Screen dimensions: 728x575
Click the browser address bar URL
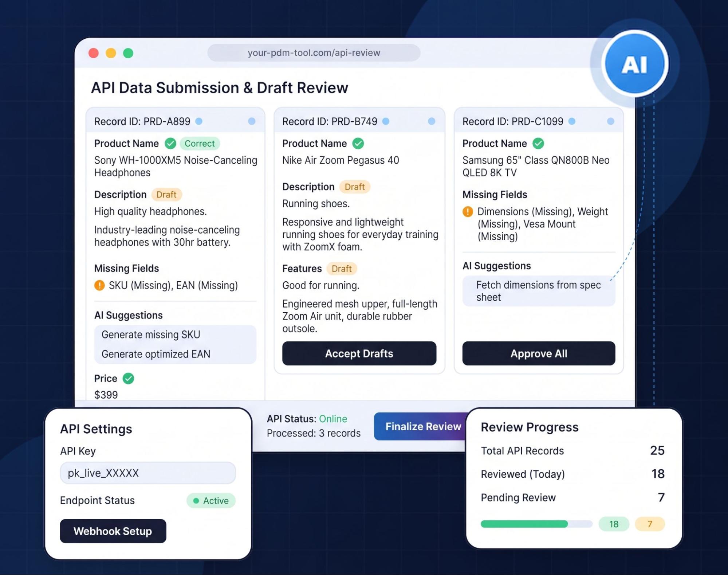click(x=314, y=53)
